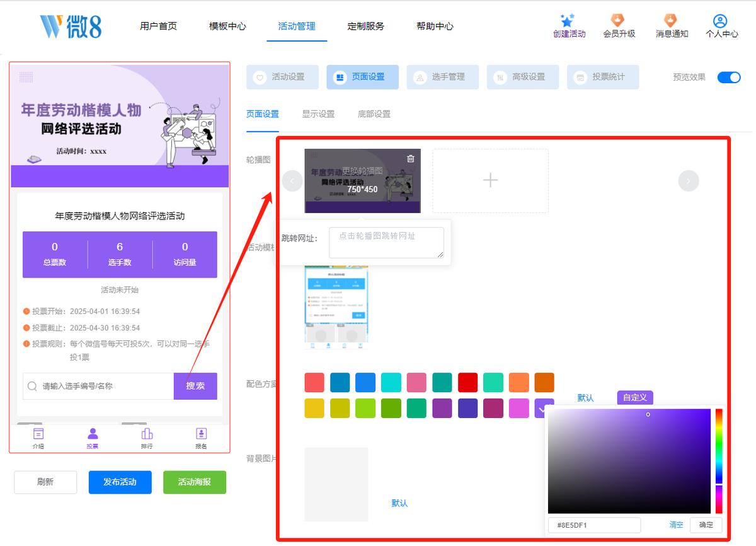Choose the lime green color swatch
The height and width of the screenshot is (546, 756).
point(365,408)
